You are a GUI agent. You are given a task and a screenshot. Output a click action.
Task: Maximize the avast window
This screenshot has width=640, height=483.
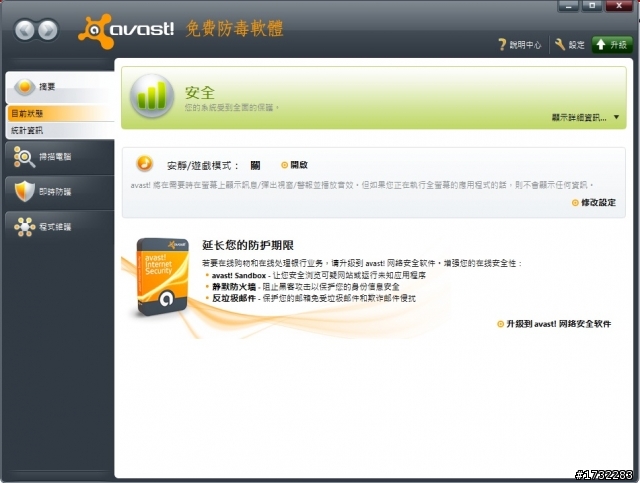(x=592, y=6)
